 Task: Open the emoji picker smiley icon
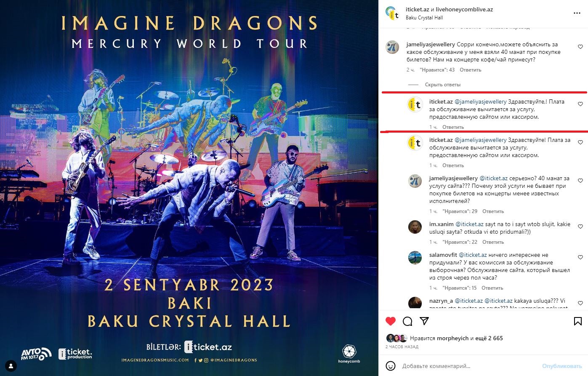(x=391, y=366)
